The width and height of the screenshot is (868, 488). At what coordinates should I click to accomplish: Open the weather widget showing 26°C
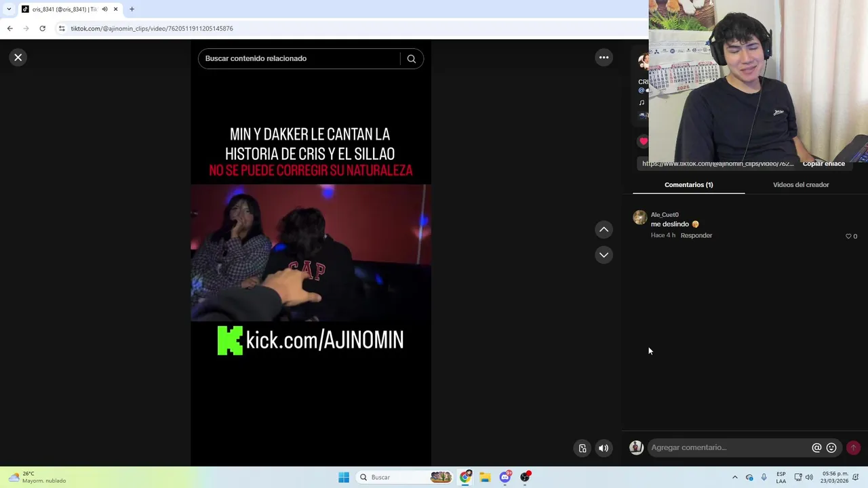pos(37,477)
